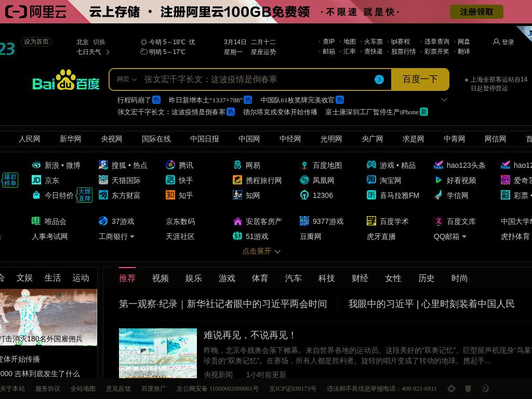Screen dimensions: 532x399
Task: Open NetEase (网易) icon
Action: pyautogui.click(x=237, y=165)
